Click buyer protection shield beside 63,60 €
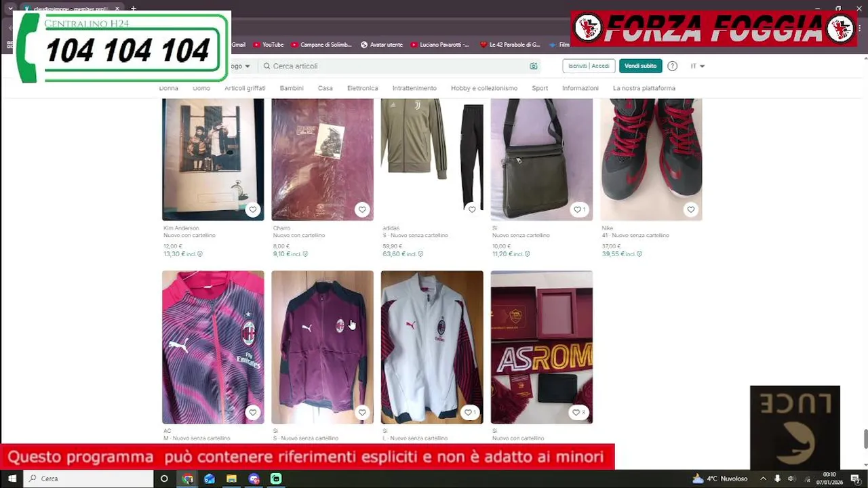 tap(420, 254)
